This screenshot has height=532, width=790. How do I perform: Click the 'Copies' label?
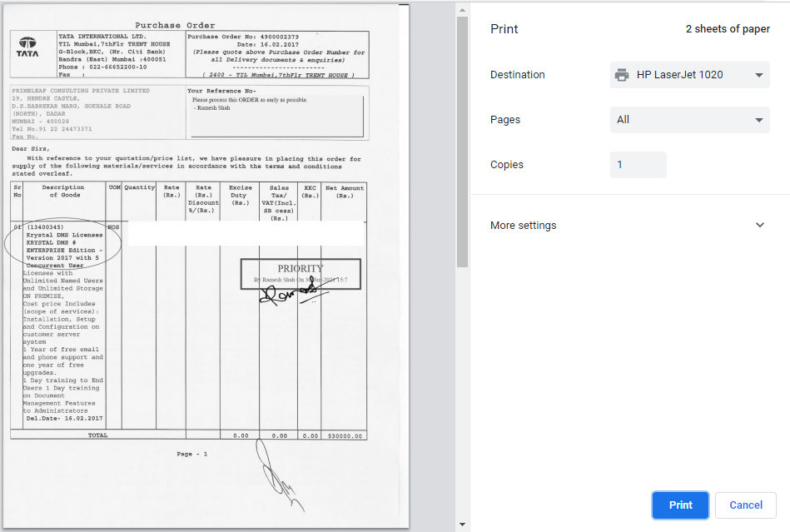506,165
